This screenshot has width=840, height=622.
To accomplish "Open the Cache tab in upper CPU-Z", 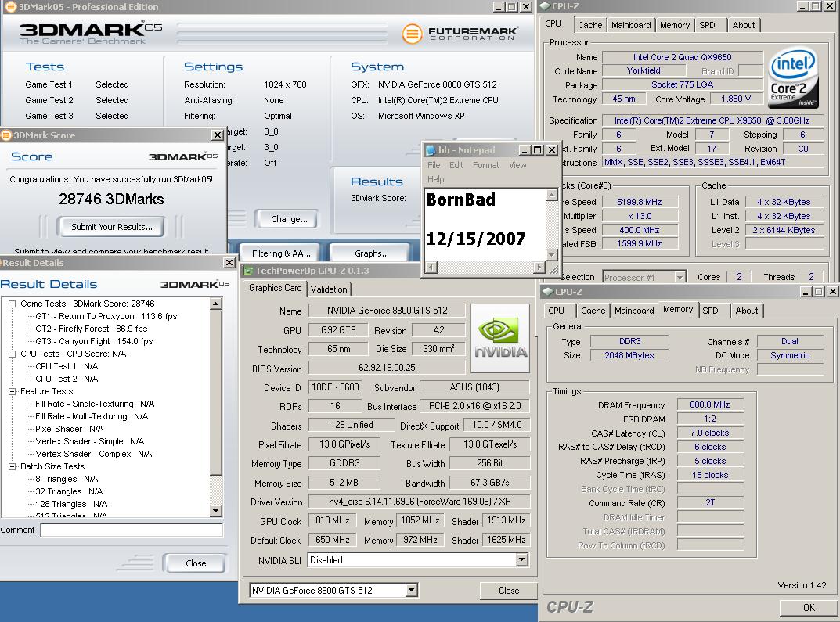I will [x=589, y=25].
